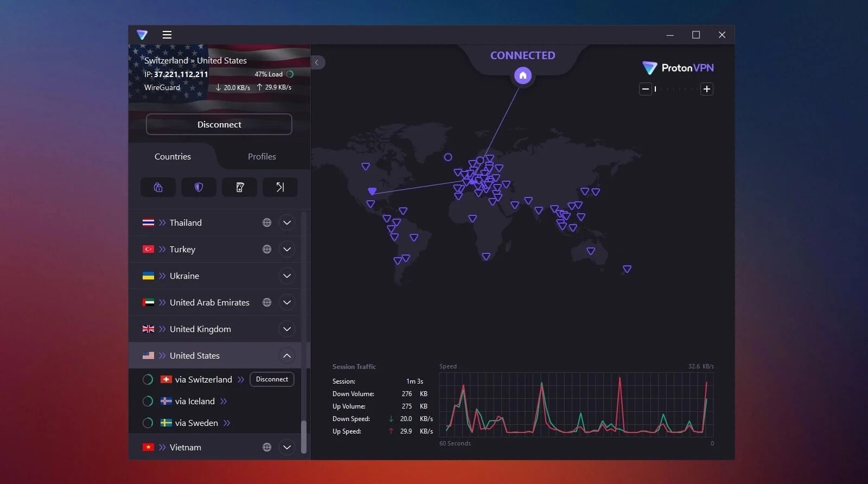Collapse the sidebar with left arrow
The image size is (868, 484).
pos(317,62)
